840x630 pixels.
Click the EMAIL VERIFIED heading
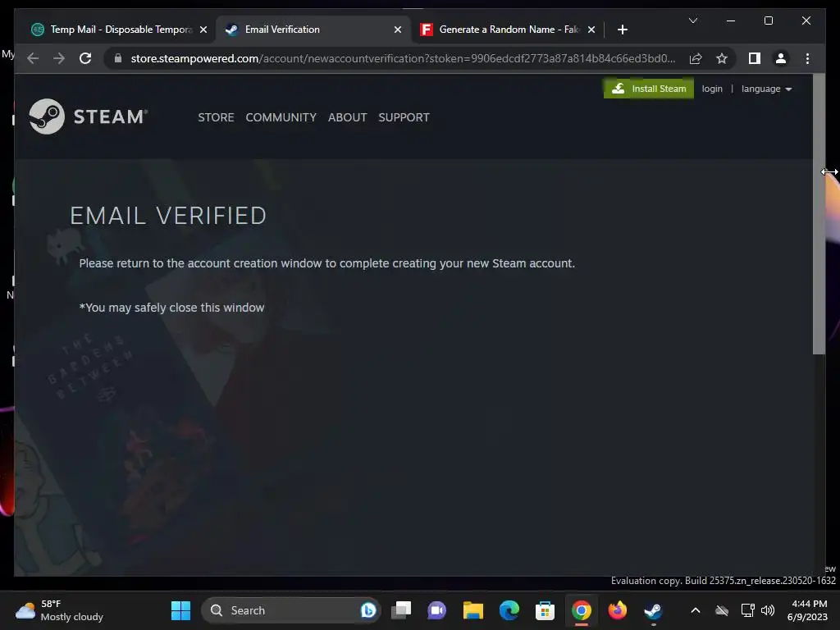[168, 216]
